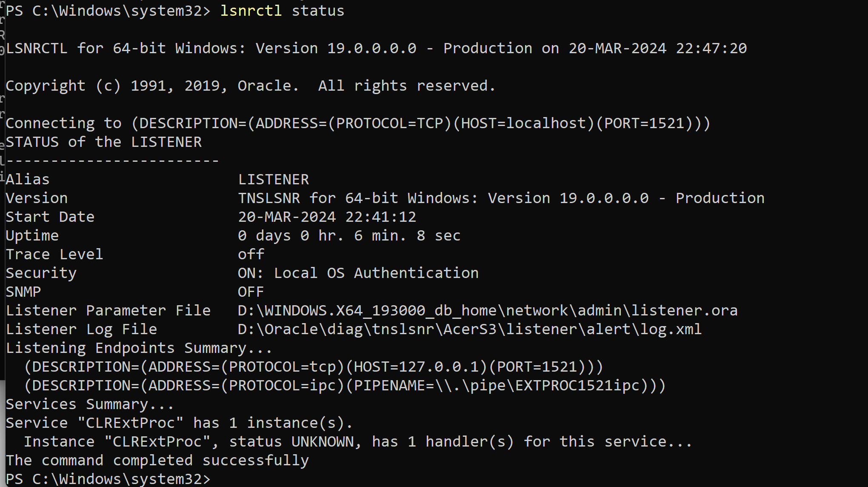868x487 pixels.
Task: Click the command completed successfully message
Action: [157, 461]
